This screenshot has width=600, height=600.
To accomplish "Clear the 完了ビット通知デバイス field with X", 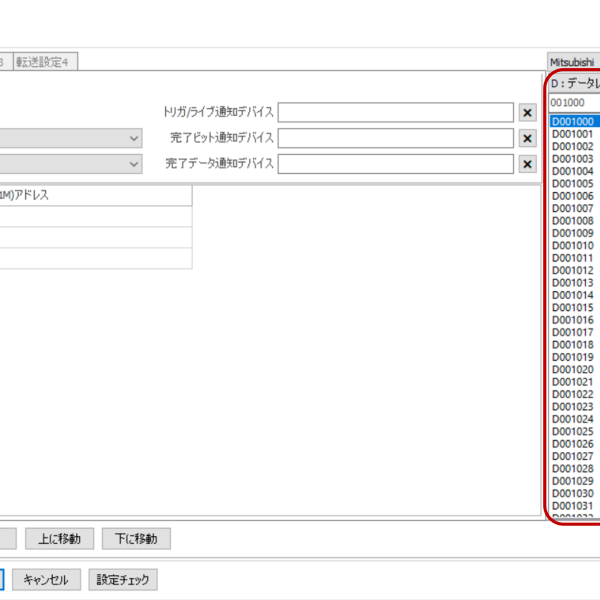I will (528, 138).
